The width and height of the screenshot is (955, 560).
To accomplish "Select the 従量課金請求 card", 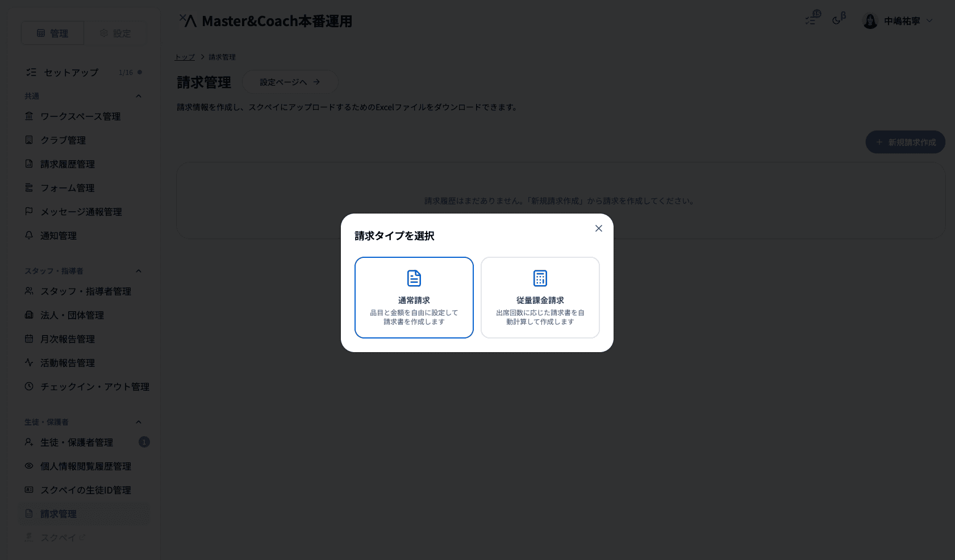I will [540, 297].
